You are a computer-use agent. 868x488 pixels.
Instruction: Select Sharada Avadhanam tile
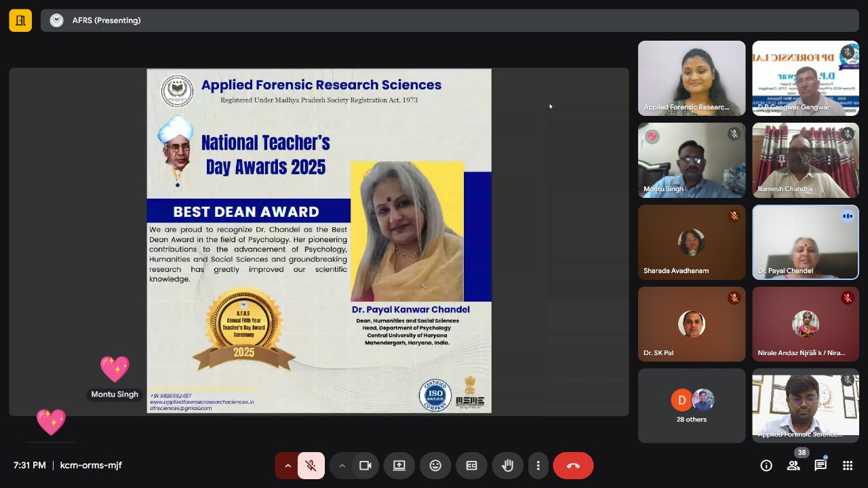tap(692, 242)
